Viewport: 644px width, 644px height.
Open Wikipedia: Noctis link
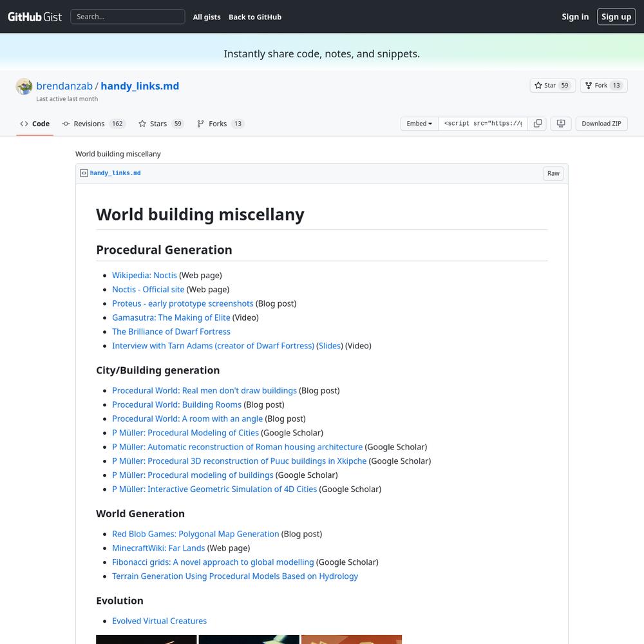coord(144,275)
